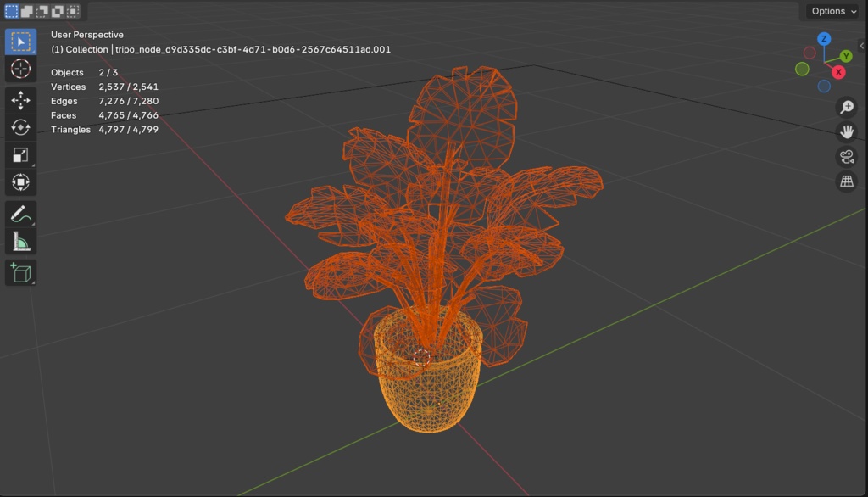Select the Scale tool
The height and width of the screenshot is (497, 868).
pyautogui.click(x=20, y=155)
